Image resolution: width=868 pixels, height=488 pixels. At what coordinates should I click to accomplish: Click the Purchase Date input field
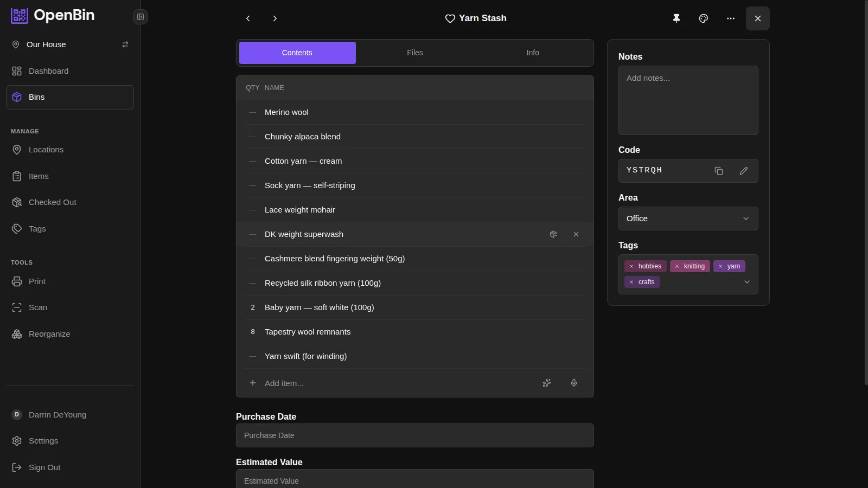click(415, 435)
